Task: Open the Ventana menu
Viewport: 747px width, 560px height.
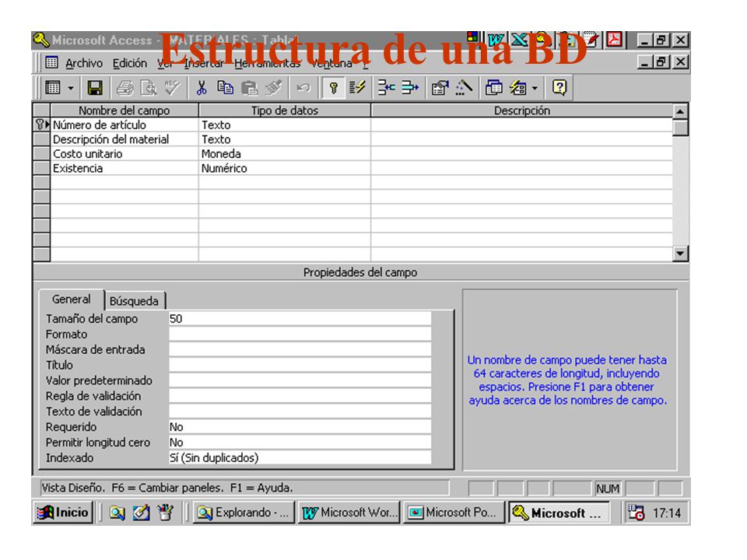Action: click(331, 63)
